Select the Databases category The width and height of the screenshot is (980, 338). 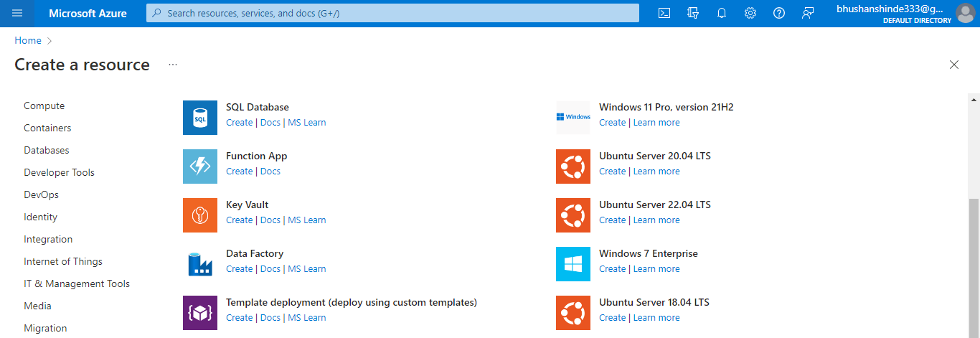point(47,151)
